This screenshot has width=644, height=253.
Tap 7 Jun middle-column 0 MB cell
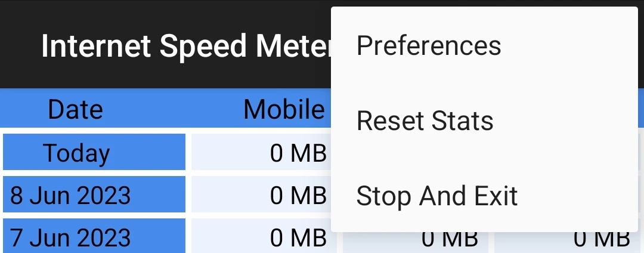(415, 242)
